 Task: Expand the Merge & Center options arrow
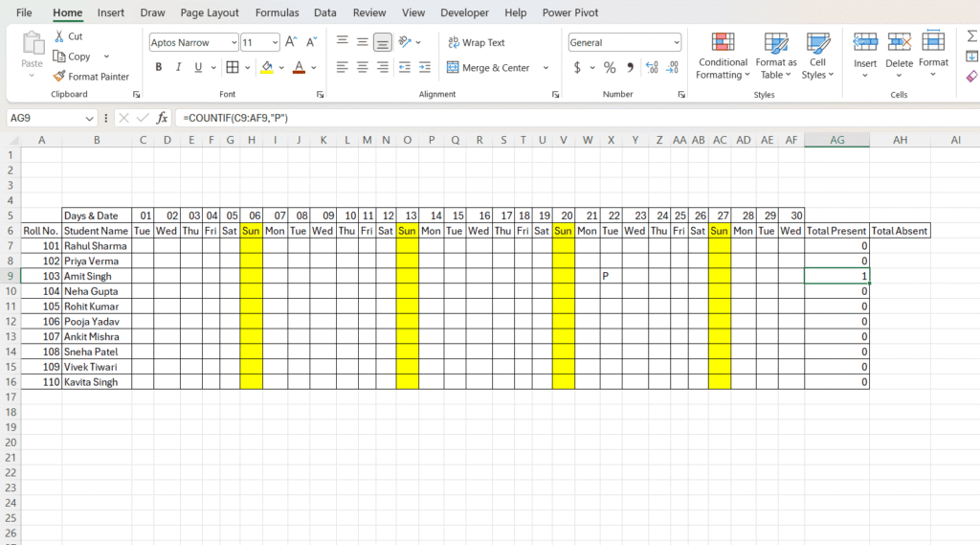(x=546, y=68)
